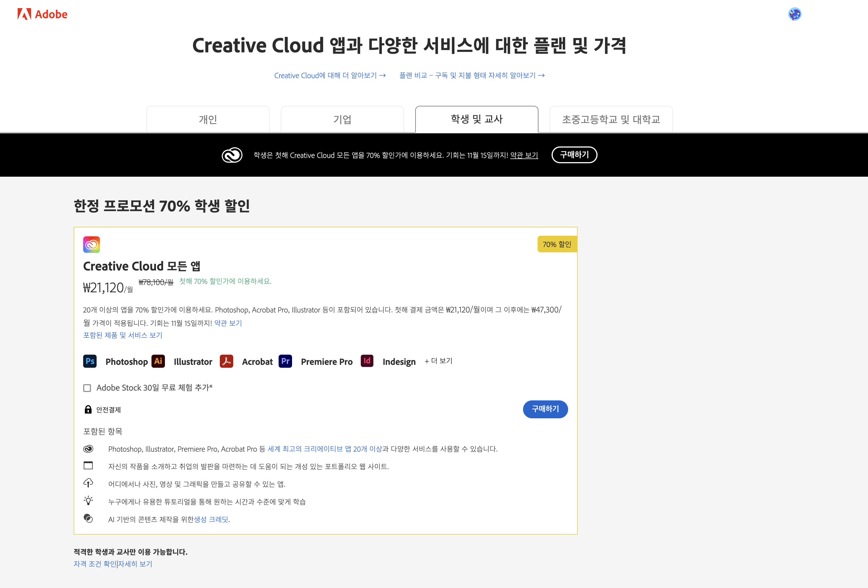Click the Photoshop Ps icon
868x588 pixels.
click(x=90, y=361)
